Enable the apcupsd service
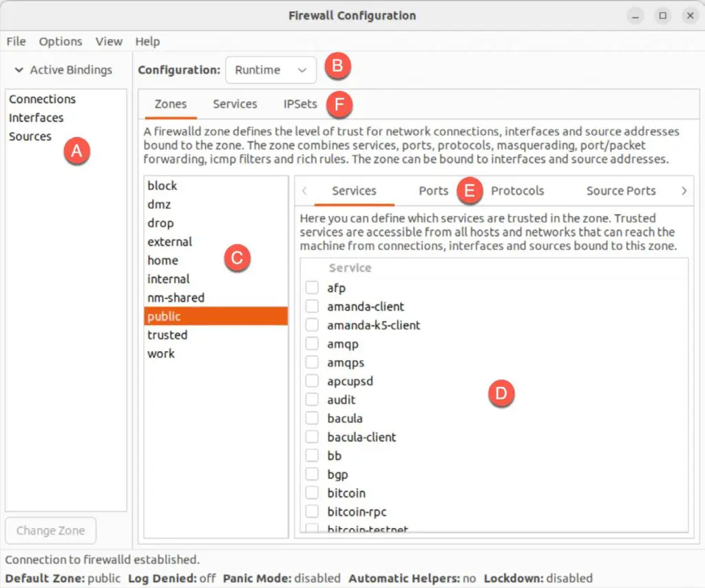Screen dimensions: 705x588 [x=311, y=381]
